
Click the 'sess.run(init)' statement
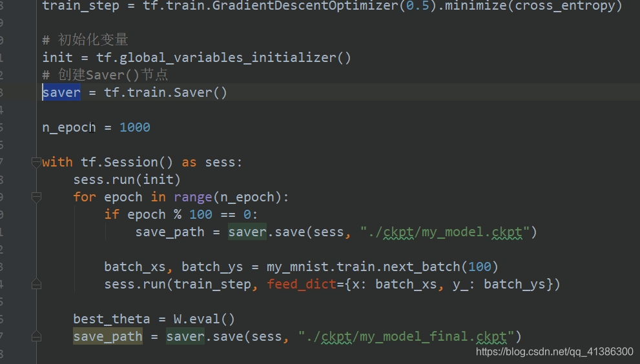[127, 180]
